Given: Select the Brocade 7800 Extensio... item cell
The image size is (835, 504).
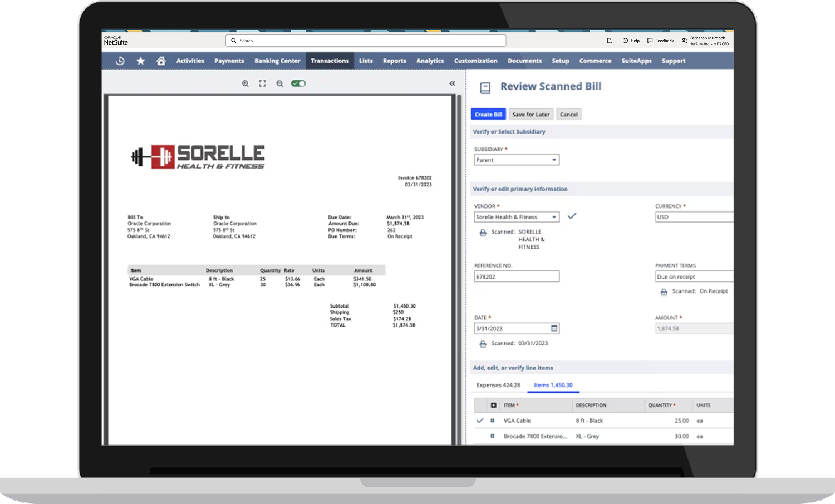Looking at the screenshot, I should [536, 436].
